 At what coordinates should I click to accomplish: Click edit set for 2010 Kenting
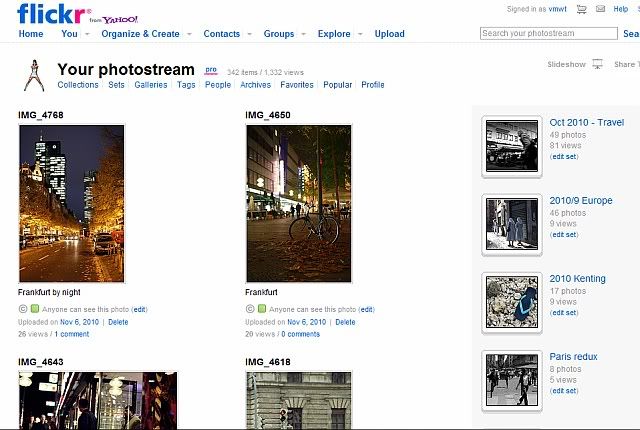click(x=564, y=313)
